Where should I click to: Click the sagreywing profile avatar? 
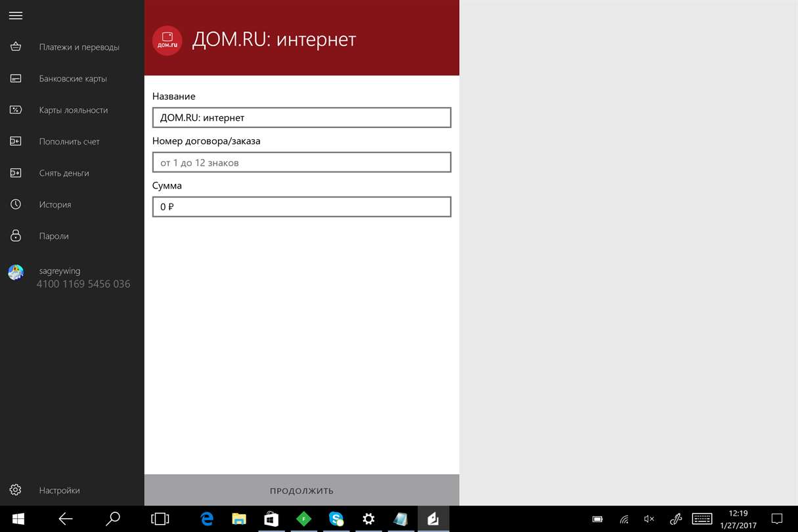tap(16, 273)
